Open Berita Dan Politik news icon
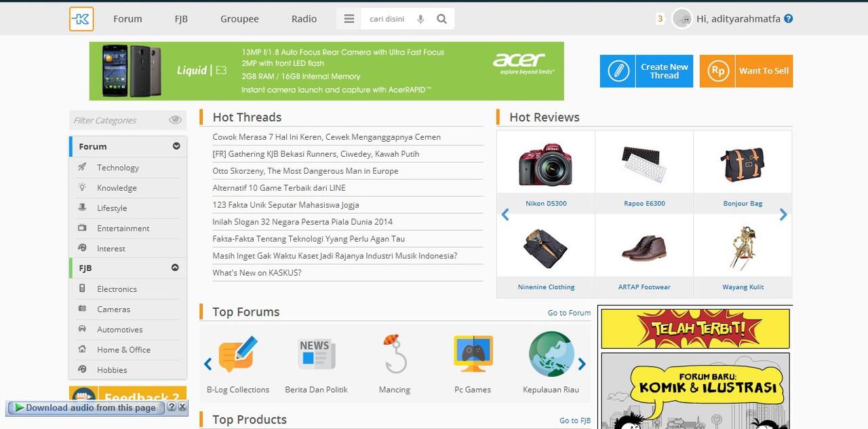Image resolution: width=868 pixels, height=429 pixels. coord(316,354)
